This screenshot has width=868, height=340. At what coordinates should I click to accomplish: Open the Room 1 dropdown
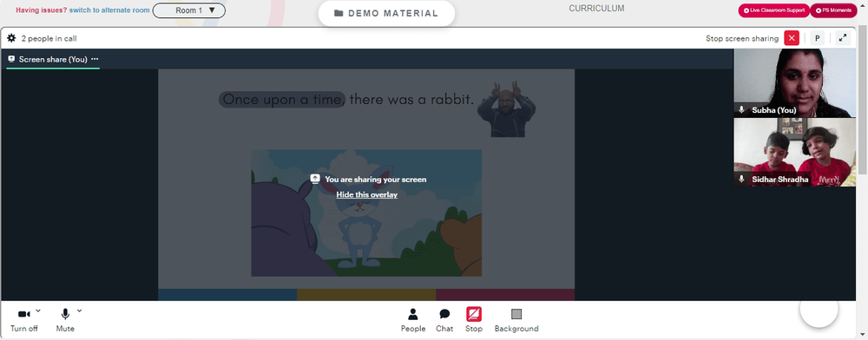pyautogui.click(x=188, y=10)
